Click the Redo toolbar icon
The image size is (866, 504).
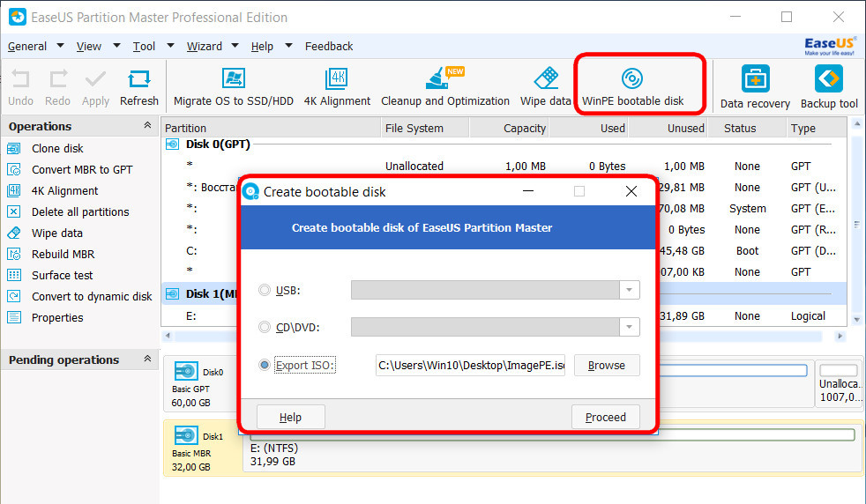pos(58,78)
